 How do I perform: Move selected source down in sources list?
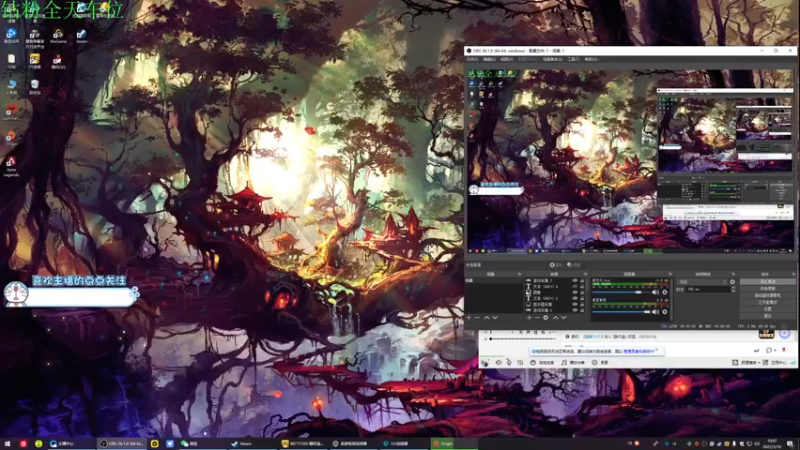(x=563, y=317)
